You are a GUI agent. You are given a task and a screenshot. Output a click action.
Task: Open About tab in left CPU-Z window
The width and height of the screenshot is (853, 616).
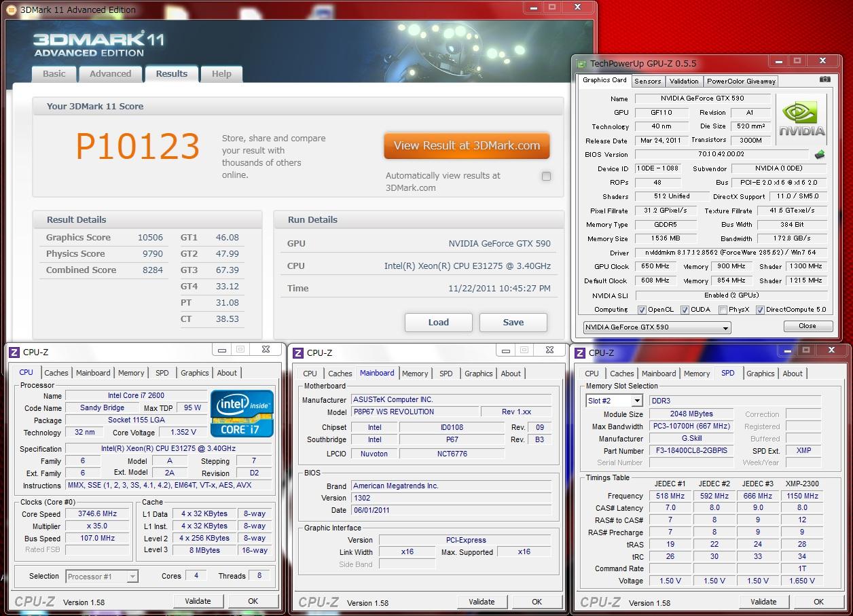coord(227,373)
